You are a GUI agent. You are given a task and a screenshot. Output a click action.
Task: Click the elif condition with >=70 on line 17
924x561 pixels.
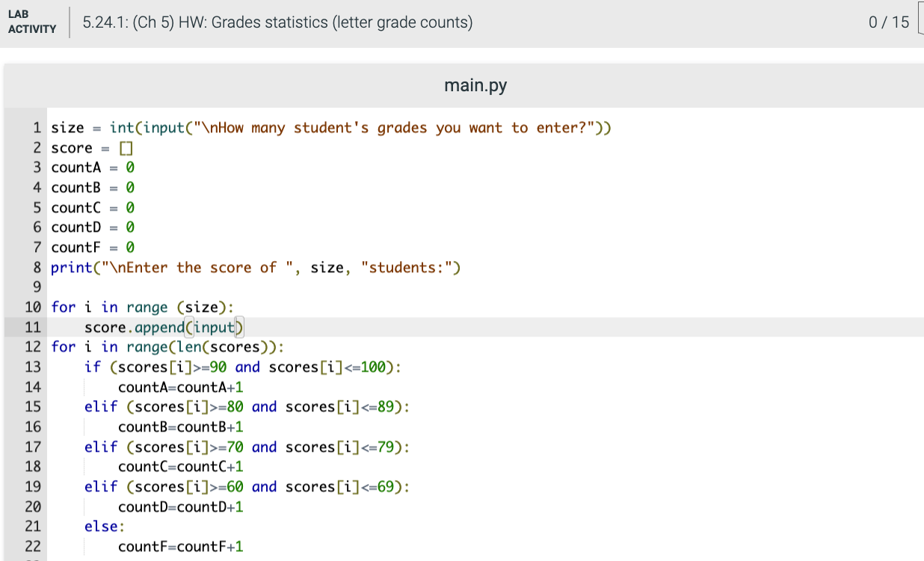[247, 447]
